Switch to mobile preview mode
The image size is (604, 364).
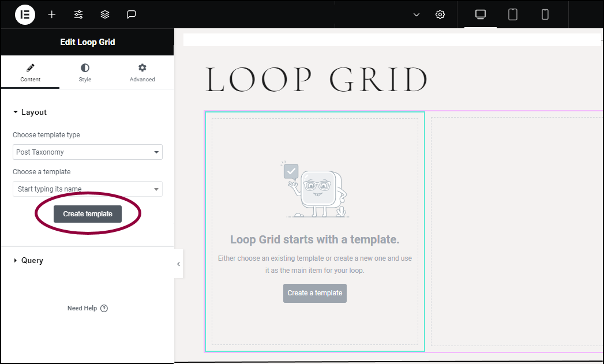pyautogui.click(x=545, y=14)
